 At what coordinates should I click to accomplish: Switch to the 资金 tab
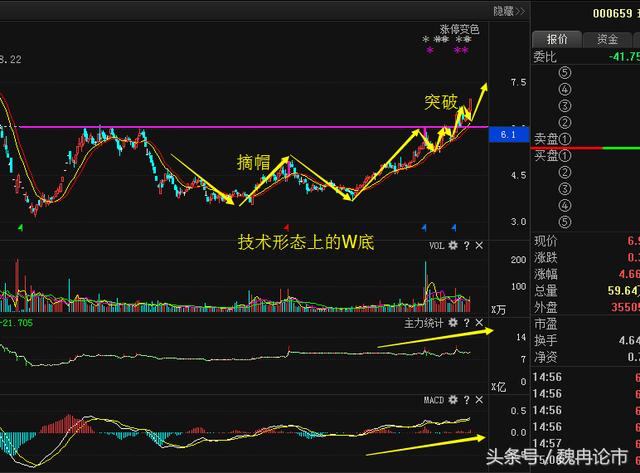[x=607, y=39]
